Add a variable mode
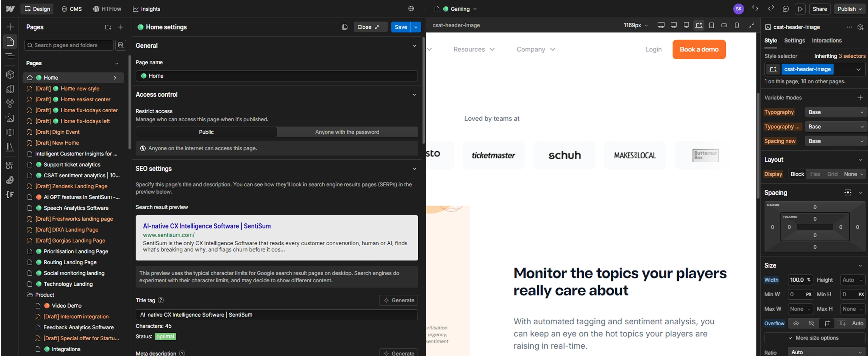868x356 pixels. (x=860, y=98)
